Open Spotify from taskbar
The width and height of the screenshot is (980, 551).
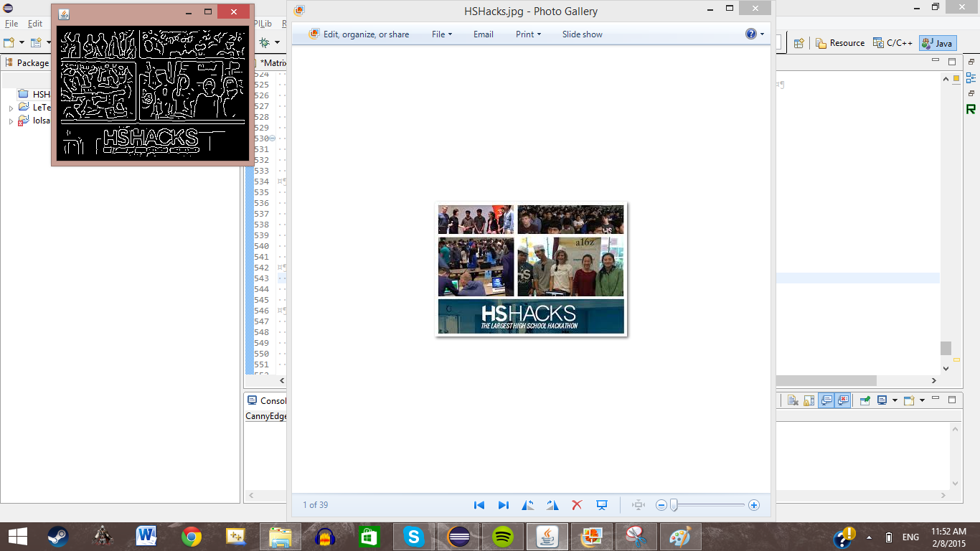pos(503,537)
